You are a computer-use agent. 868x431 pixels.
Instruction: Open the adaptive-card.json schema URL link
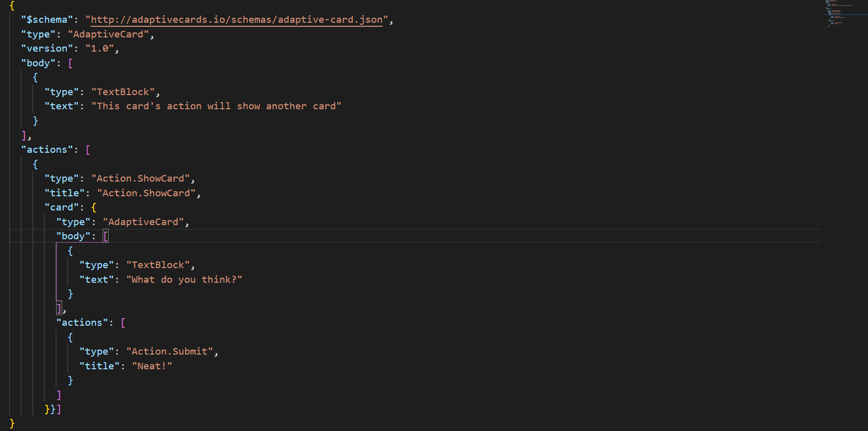tap(237, 20)
